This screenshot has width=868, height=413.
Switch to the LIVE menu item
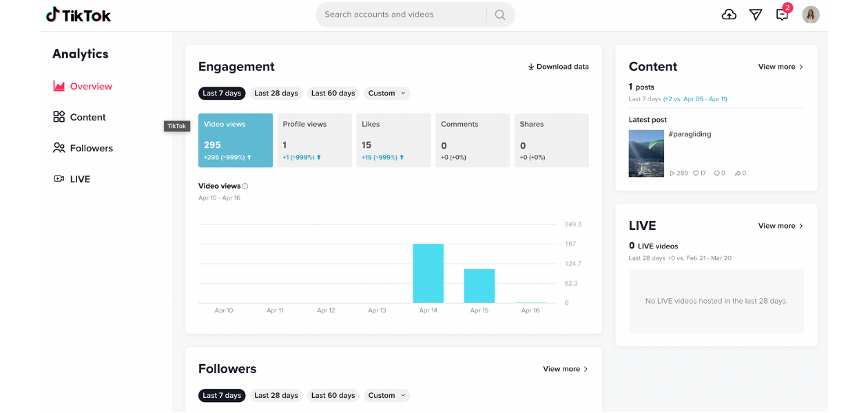tap(80, 179)
